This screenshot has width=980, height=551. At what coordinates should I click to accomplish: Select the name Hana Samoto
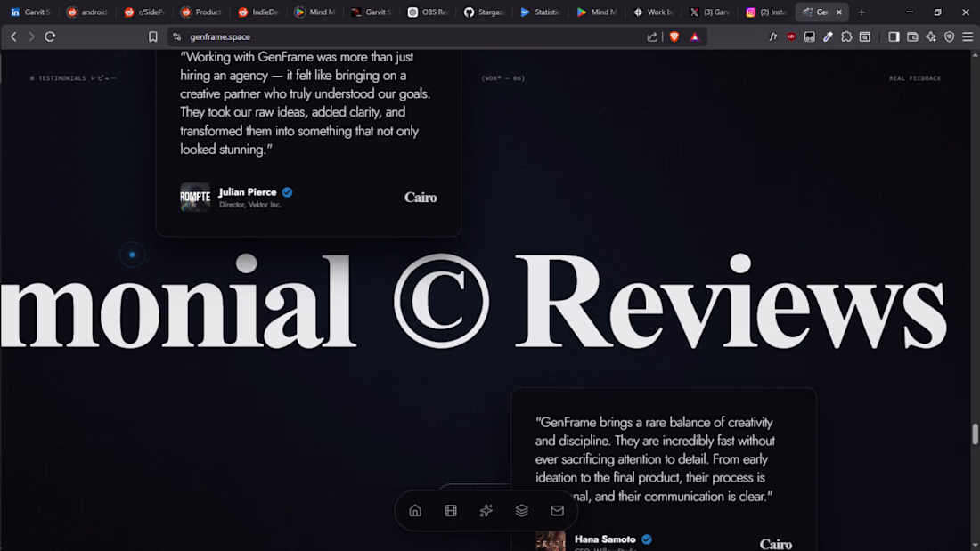click(x=605, y=539)
